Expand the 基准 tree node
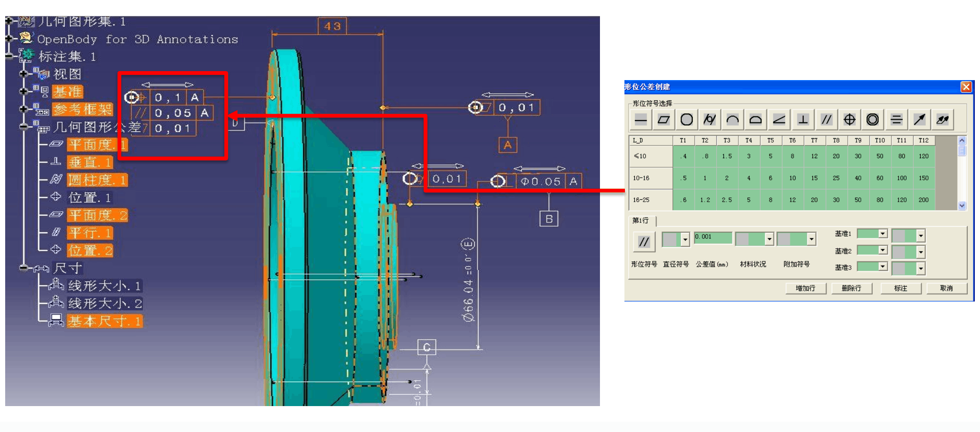Image resolution: width=980 pixels, height=432 pixels. coord(24,91)
